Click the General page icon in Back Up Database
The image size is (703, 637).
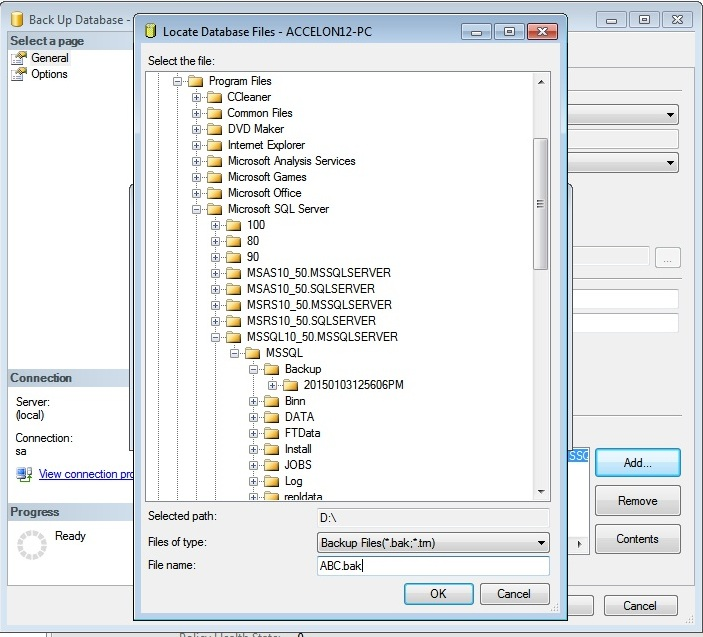tap(19, 58)
